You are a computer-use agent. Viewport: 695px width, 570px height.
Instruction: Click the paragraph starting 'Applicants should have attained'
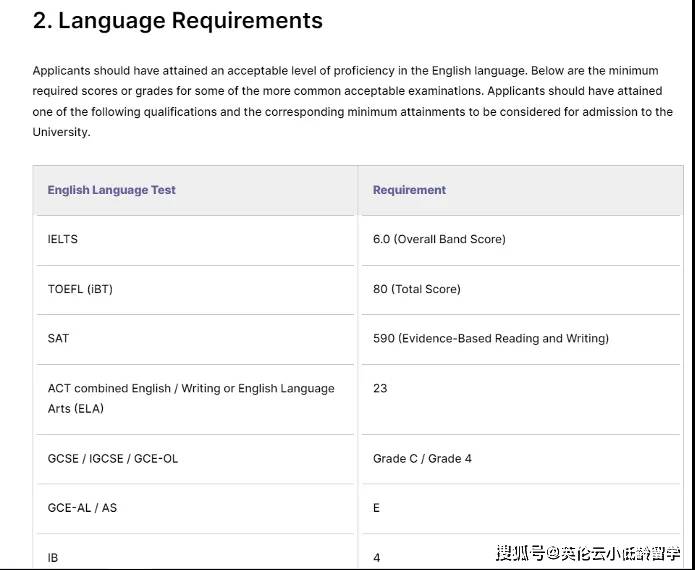[x=353, y=102]
